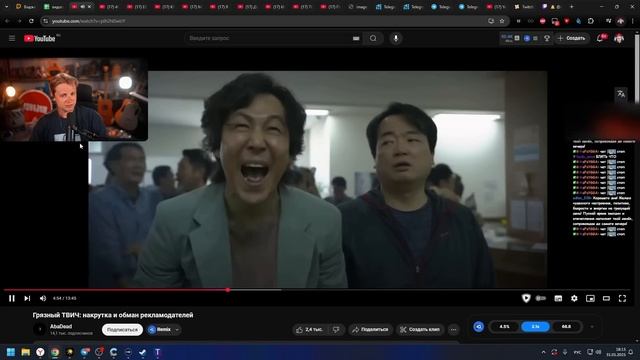Toggle theater mode in the player
Image resolution: width=640 pixels, height=360 pixels.
[607, 298]
